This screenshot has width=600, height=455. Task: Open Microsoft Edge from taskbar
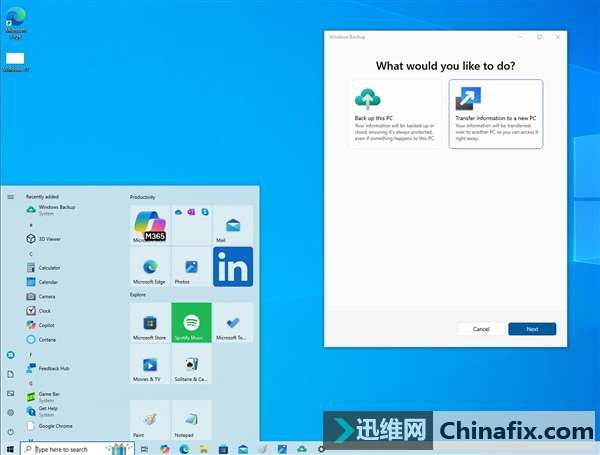tap(184, 449)
